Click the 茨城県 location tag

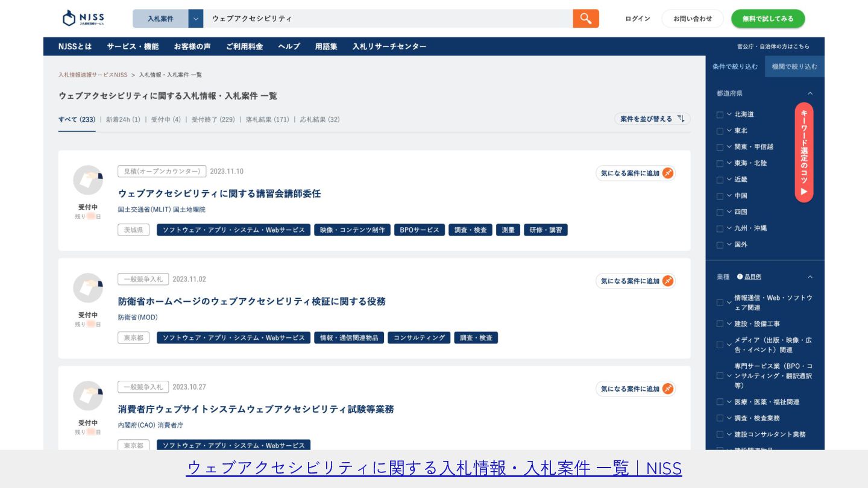pyautogui.click(x=134, y=230)
